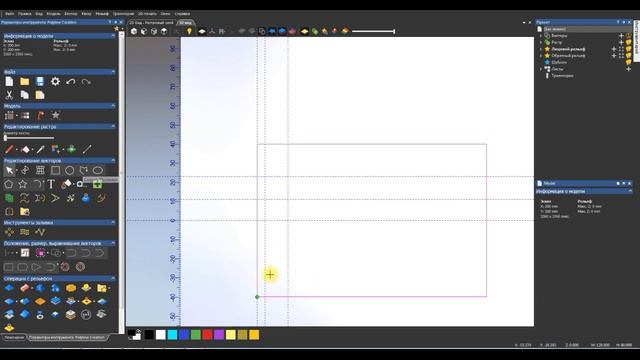The height and width of the screenshot is (360, 640).
Task: Click the orange relief layer icon
Action: click(x=40, y=302)
